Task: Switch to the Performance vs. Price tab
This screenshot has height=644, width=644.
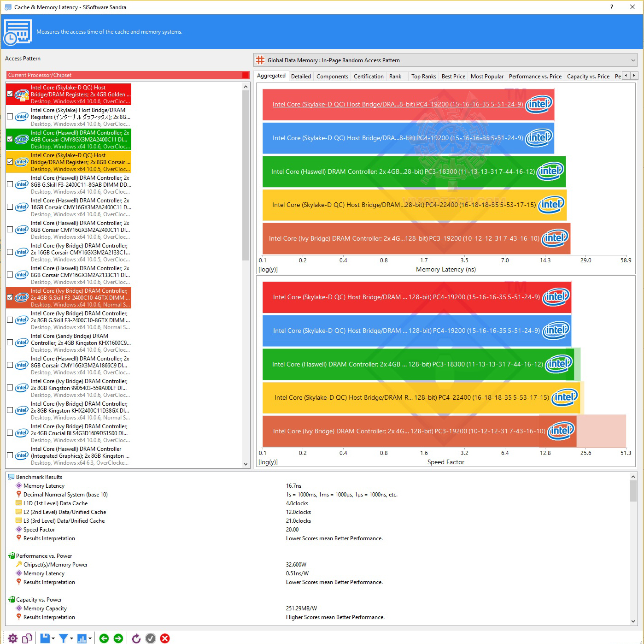Action: 535,77
